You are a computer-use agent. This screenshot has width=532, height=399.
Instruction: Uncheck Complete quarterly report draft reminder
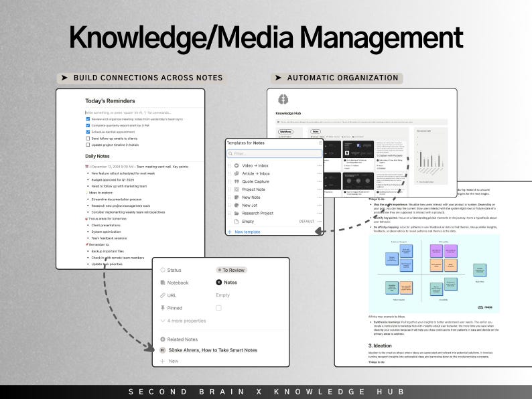coord(88,125)
